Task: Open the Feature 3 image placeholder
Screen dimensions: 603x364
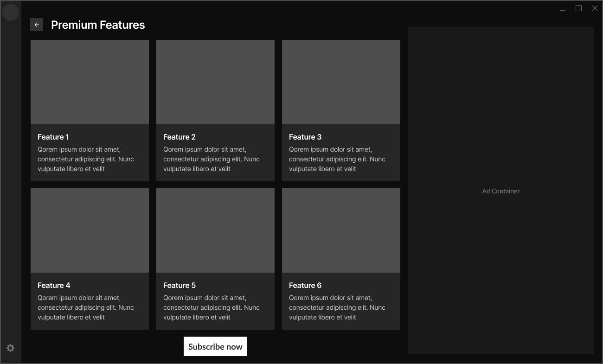Action: point(341,82)
